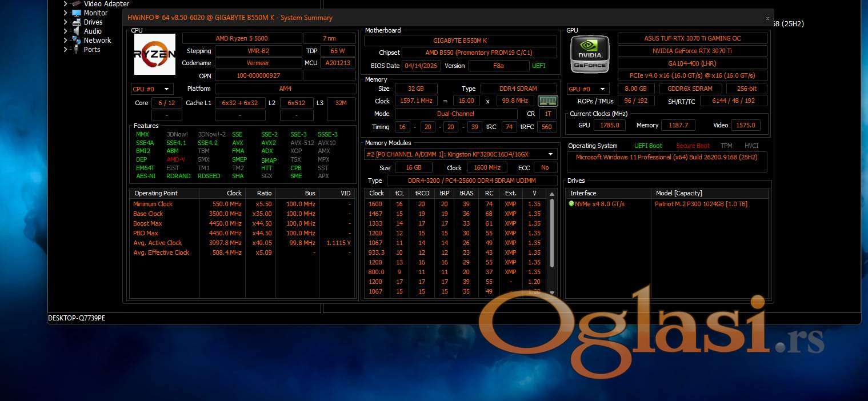Click the Boost Max operating point row
The width and height of the screenshot is (868, 401).
click(x=242, y=223)
